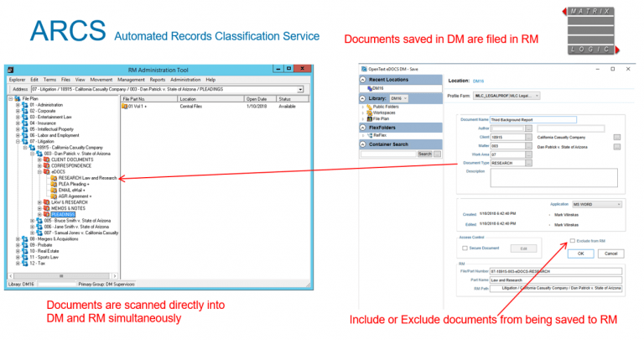This screenshot has height=340, width=644.
Task: Collapse the FlexFolders section
Action: [x=363, y=128]
